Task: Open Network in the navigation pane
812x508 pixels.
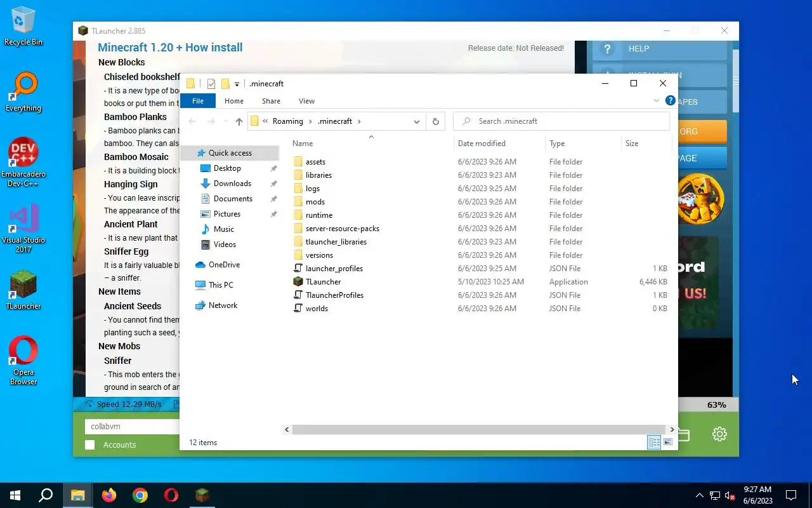Action: click(x=223, y=305)
